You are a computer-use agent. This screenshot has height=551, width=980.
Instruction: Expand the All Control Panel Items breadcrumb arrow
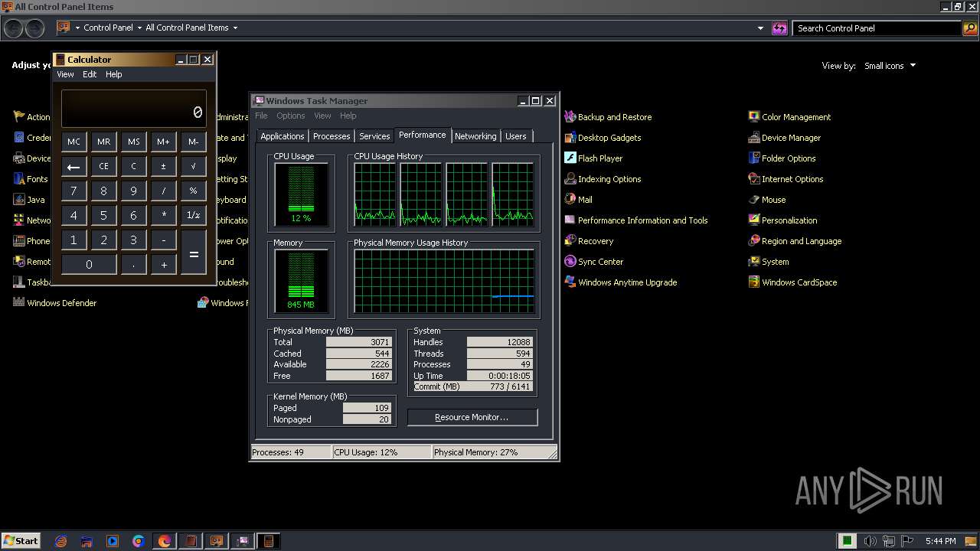235,28
